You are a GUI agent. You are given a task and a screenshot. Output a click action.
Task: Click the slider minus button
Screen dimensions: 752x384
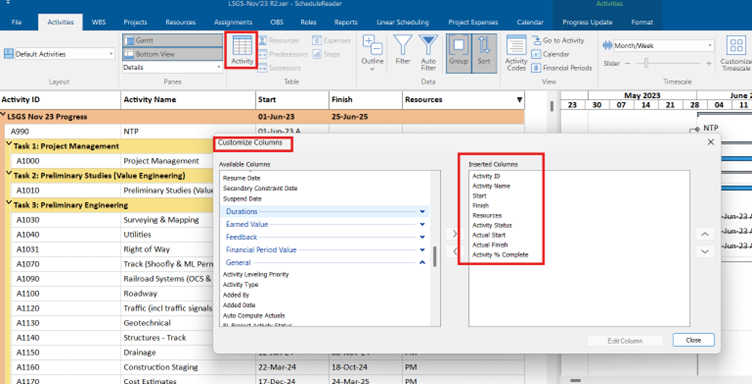point(627,63)
